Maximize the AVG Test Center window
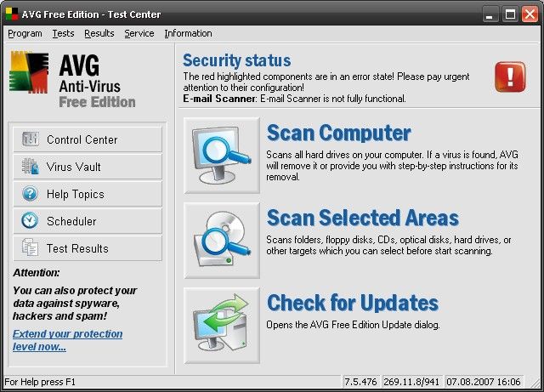The image size is (544, 392). tap(510, 14)
